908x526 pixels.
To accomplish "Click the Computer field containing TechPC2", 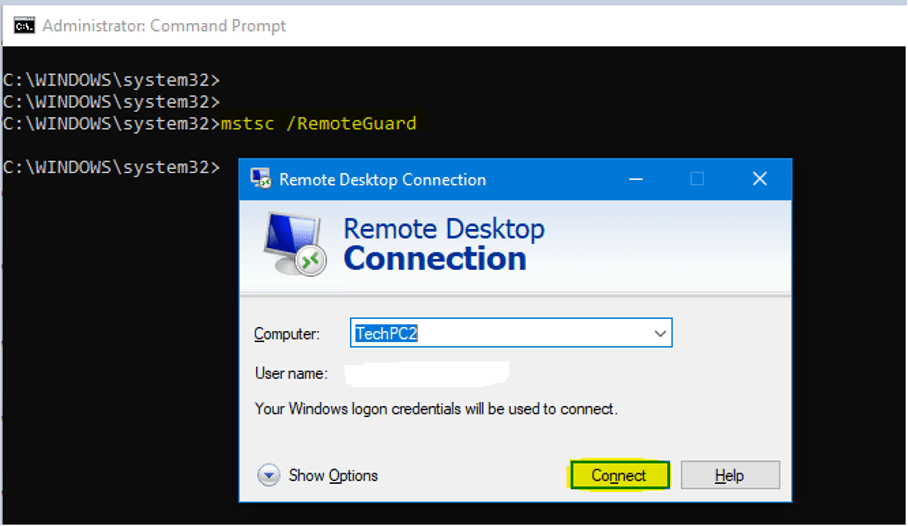I will tap(500, 333).
